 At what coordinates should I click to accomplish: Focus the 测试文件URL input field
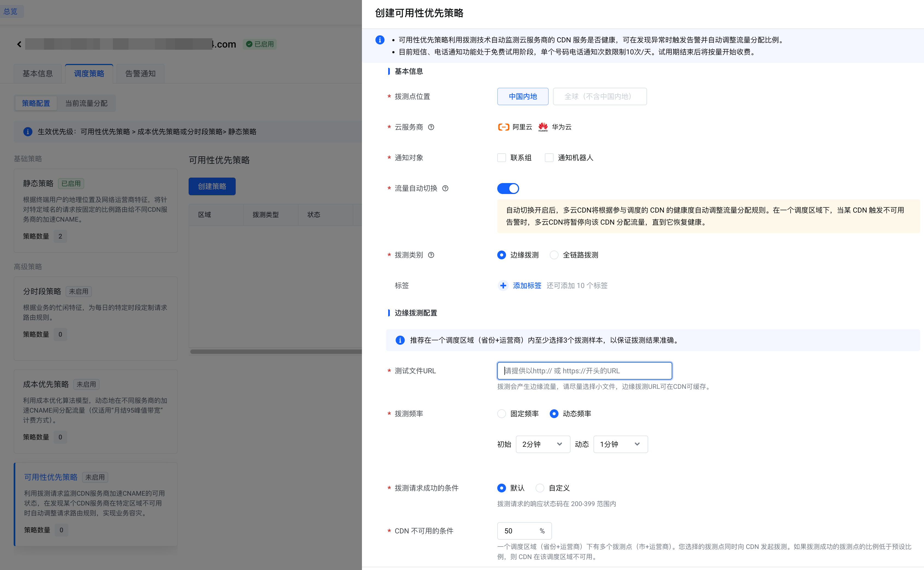(584, 371)
